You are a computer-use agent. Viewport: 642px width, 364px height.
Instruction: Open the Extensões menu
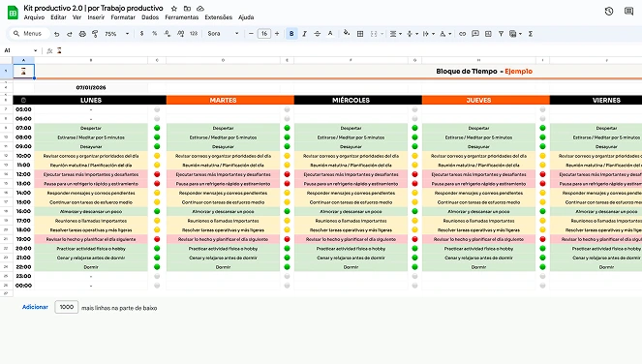[219, 17]
